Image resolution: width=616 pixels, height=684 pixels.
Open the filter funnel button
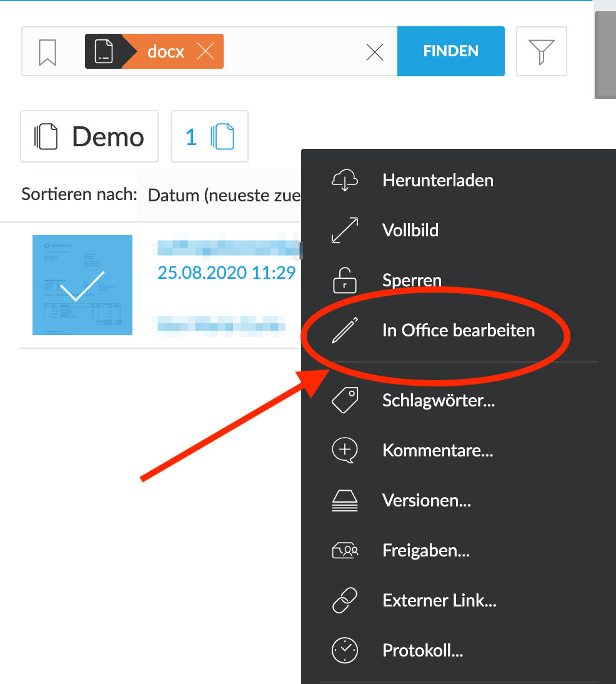pyautogui.click(x=542, y=51)
